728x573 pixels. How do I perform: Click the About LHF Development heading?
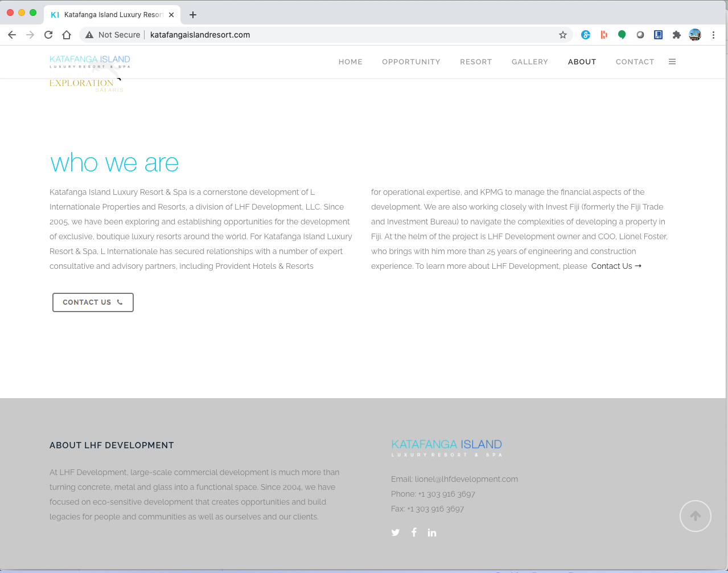point(112,445)
